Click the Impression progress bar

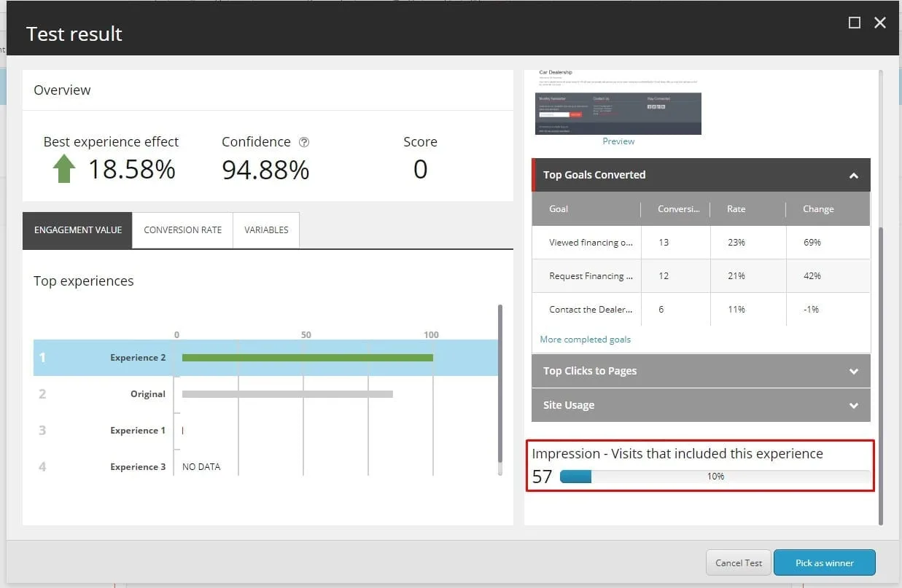[715, 477]
